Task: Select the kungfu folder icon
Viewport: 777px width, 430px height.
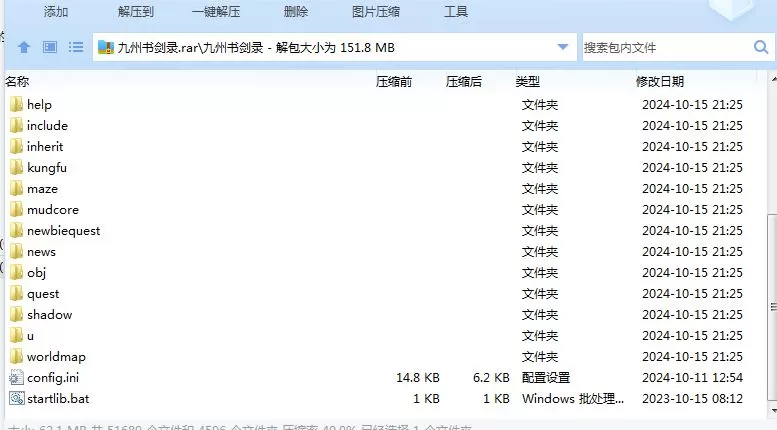Action: click(16, 167)
